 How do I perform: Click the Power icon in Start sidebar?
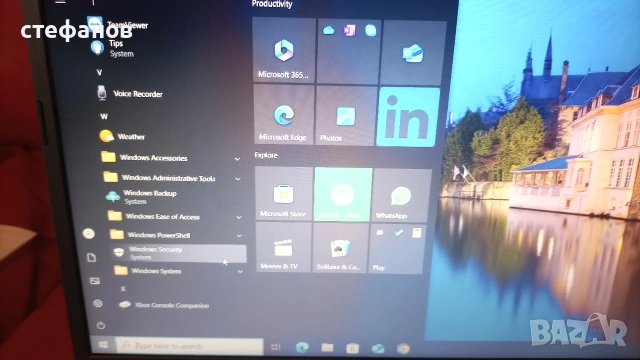point(101,325)
